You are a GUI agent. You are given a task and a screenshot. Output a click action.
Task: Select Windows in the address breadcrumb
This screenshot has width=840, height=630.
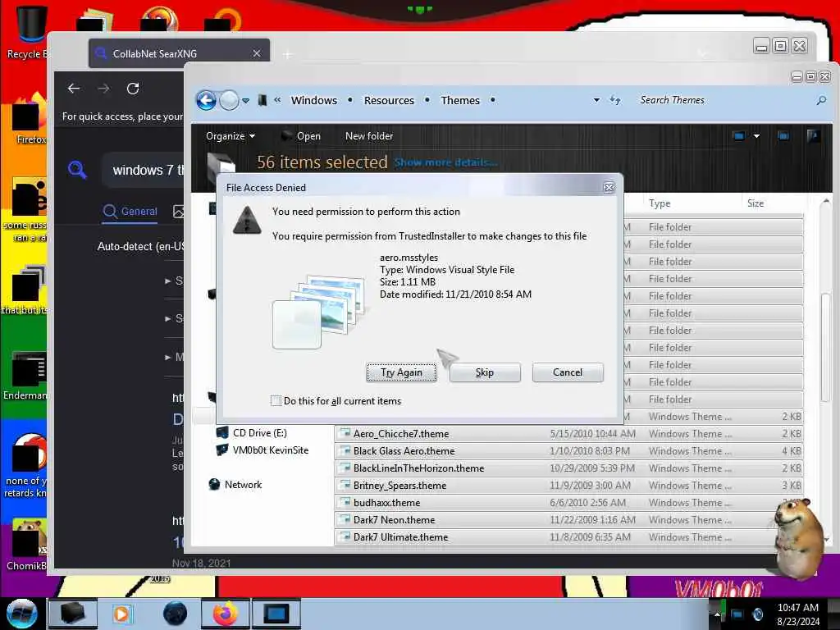pos(314,100)
